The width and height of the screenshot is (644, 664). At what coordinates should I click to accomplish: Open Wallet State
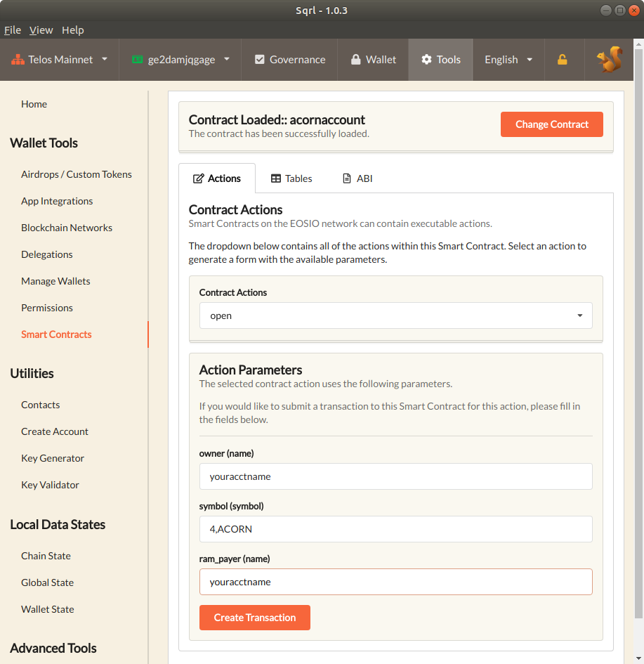[47, 609]
